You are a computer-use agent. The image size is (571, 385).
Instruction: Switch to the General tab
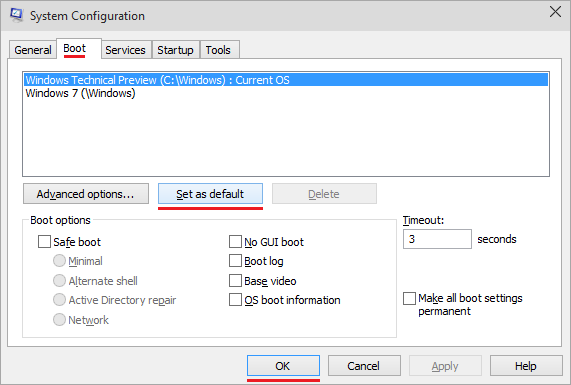(x=33, y=50)
